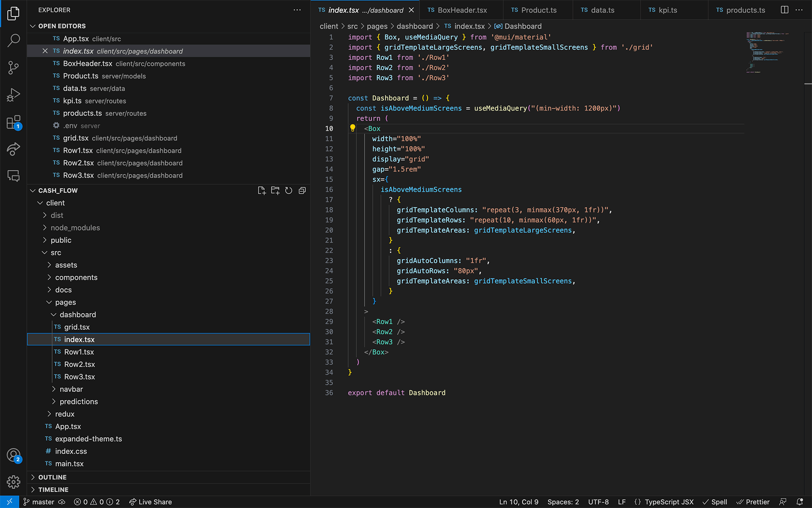This screenshot has height=508, width=812.
Task: Click the Ln 10, Col 9 cursor position
Action: click(519, 502)
